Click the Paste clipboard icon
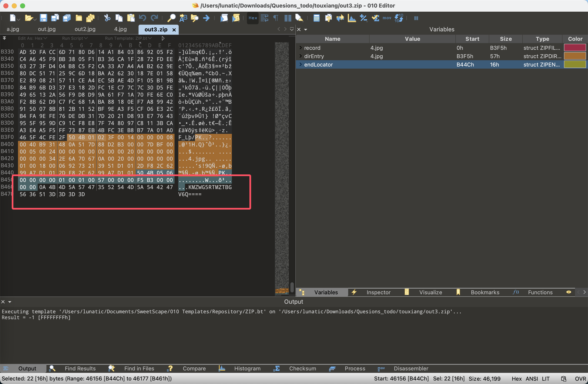Image resolution: width=588 pixels, height=384 pixels. pyautogui.click(x=131, y=18)
